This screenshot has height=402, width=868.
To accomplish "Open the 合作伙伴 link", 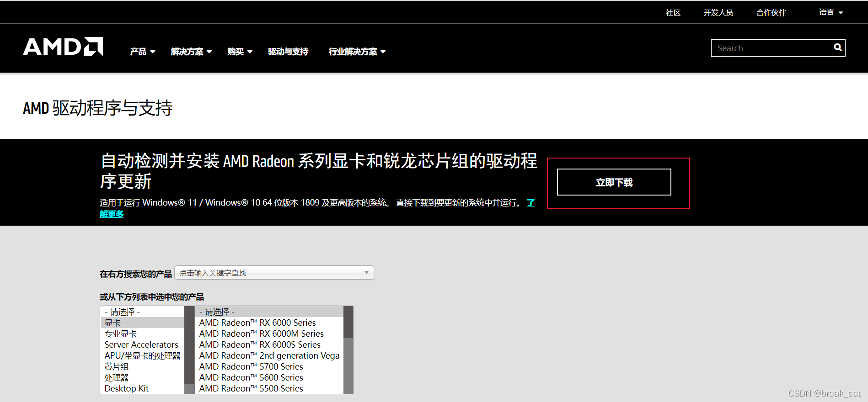I will 771,13.
